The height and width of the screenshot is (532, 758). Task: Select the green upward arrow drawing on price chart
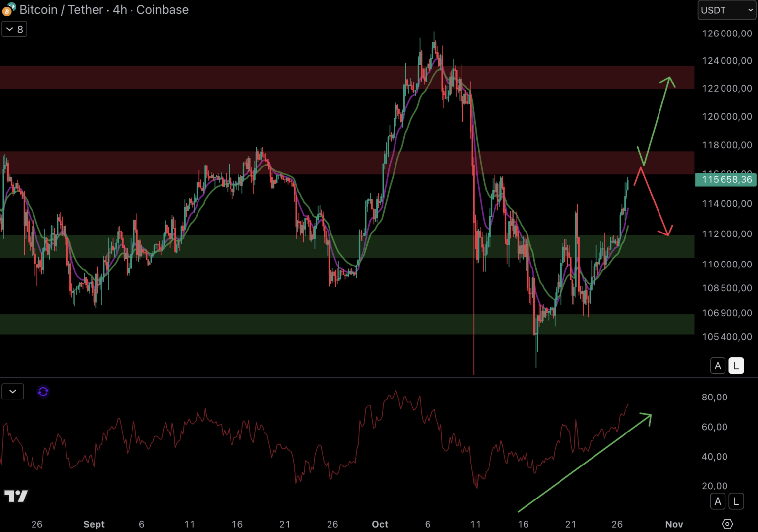point(658,120)
